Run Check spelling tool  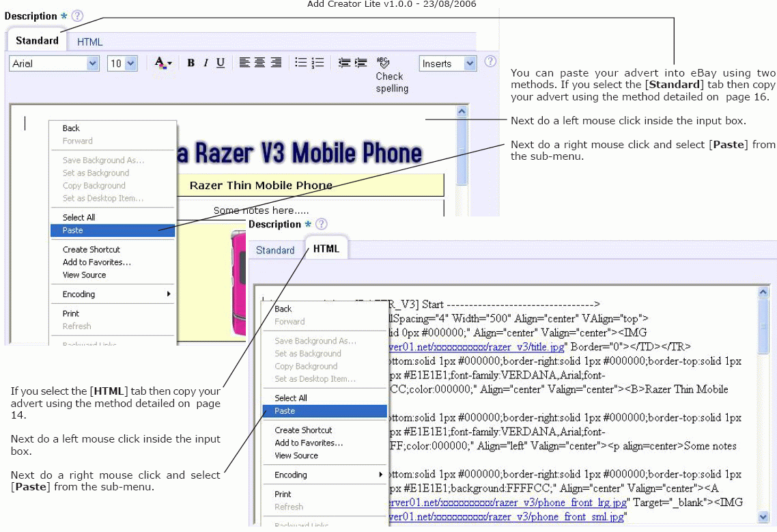tap(391, 75)
